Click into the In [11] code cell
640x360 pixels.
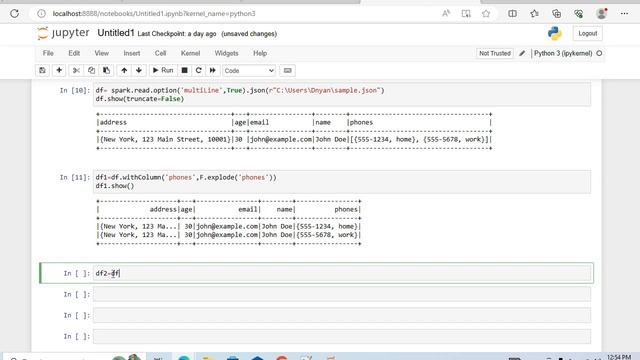pyautogui.click(x=342, y=182)
